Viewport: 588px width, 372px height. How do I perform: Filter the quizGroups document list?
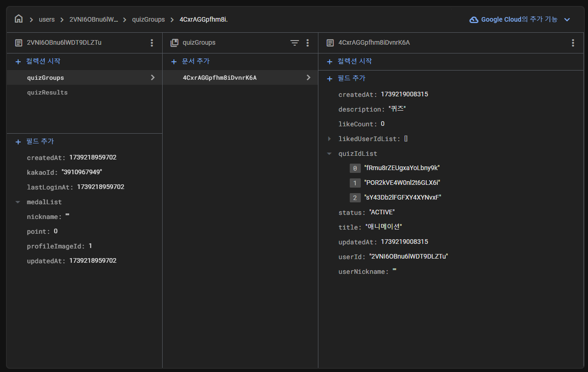coord(294,43)
